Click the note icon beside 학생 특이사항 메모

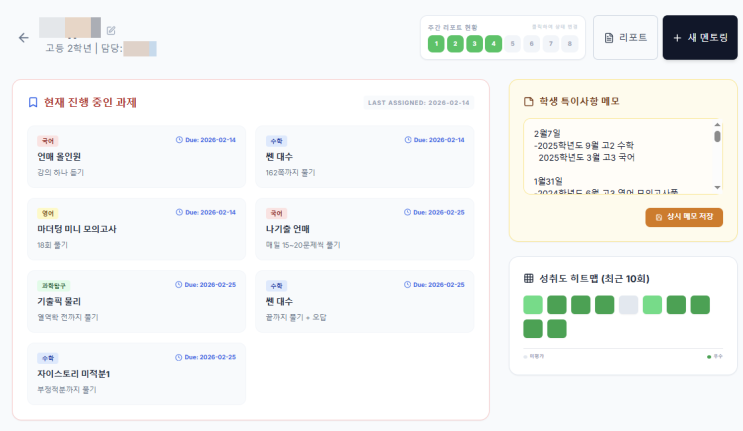(529, 101)
